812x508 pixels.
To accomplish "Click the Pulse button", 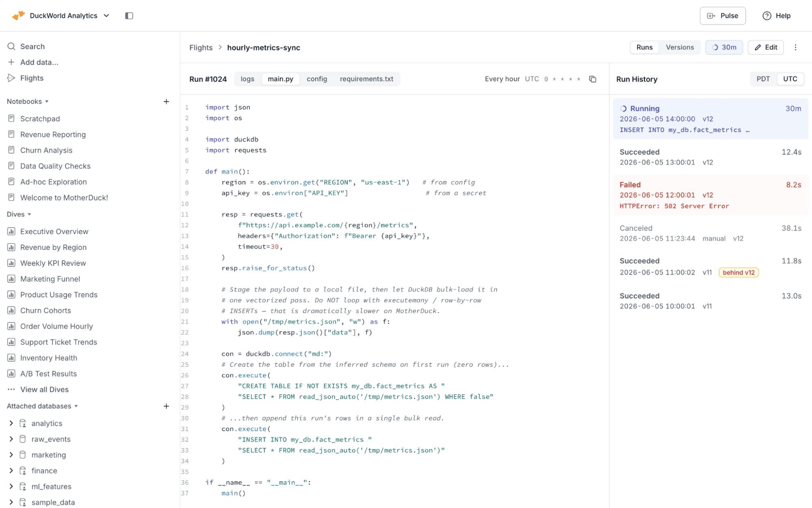I will pyautogui.click(x=723, y=16).
